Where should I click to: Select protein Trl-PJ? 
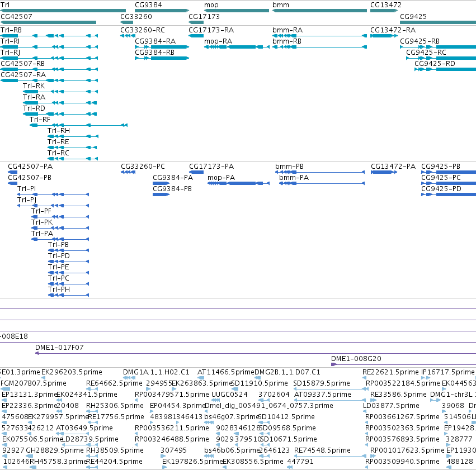[x=53, y=206]
